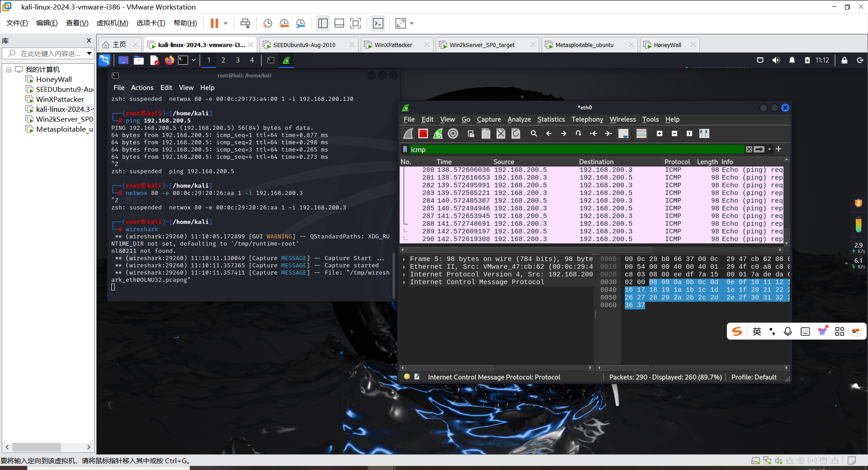Toggle packet list colorization rules
Image resolution: width=868 pixels, height=470 pixels.
pos(641,133)
